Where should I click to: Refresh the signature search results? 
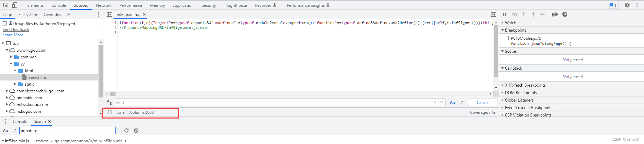[126, 130]
